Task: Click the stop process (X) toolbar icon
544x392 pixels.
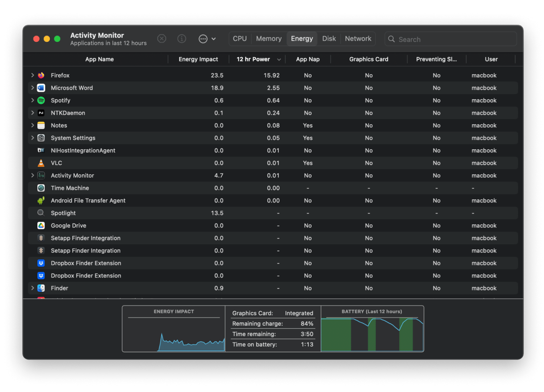Action: pos(161,39)
